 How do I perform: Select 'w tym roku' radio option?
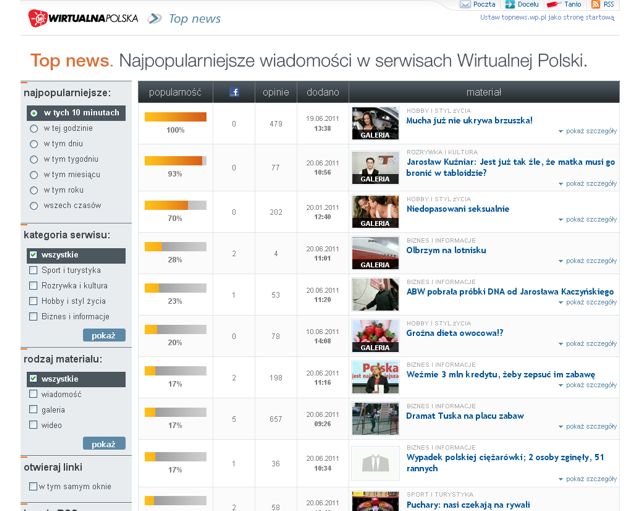point(34,191)
